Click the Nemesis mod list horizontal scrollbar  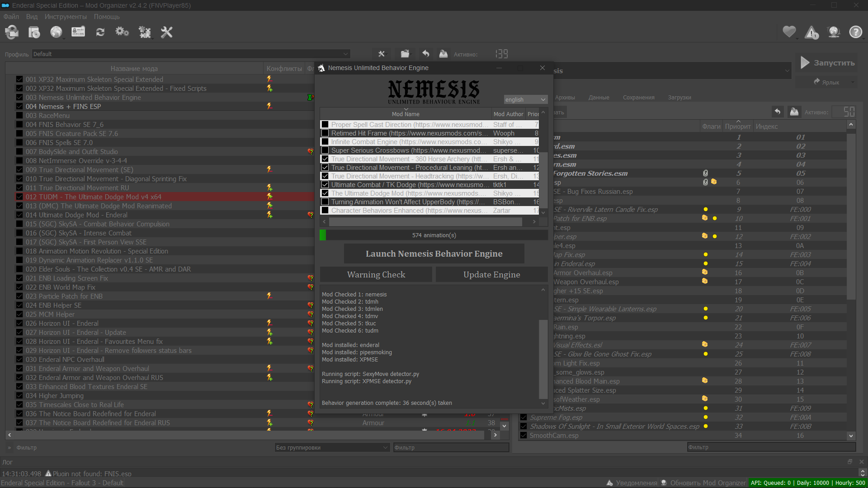[x=425, y=221]
